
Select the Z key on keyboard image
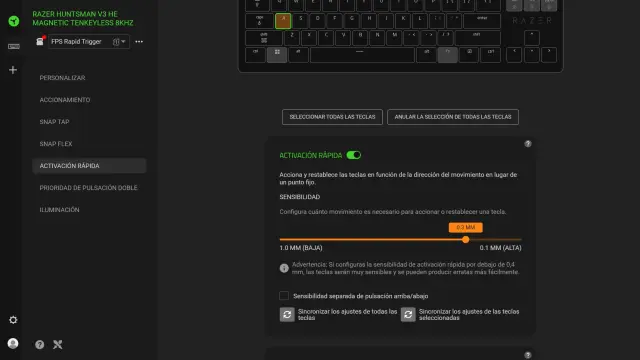292,38
